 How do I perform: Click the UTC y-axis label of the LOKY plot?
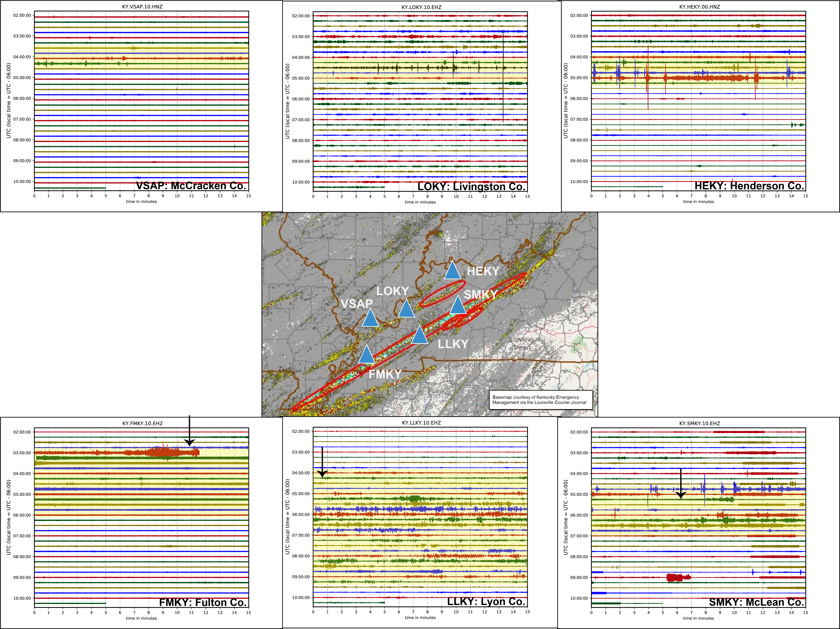pyautogui.click(x=288, y=101)
